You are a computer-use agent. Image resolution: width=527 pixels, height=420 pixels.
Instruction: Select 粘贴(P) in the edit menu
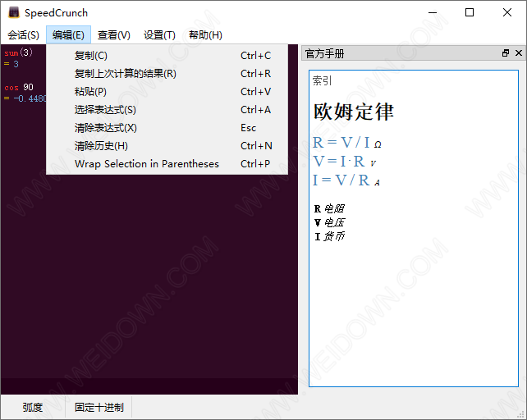[167, 92]
